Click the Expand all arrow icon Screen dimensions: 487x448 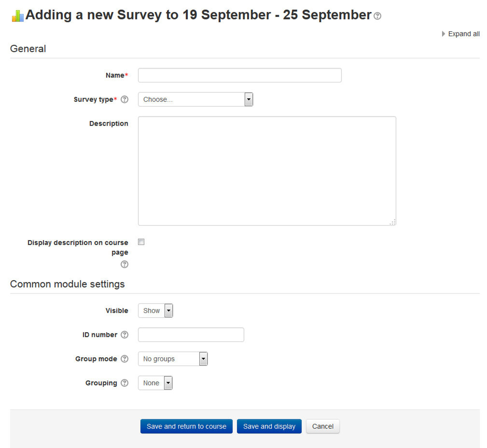[x=444, y=34]
